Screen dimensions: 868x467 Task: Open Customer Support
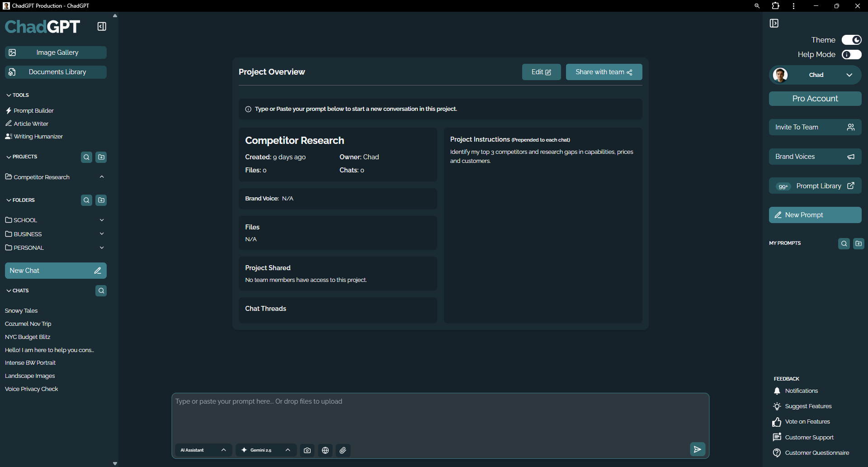[x=809, y=437]
